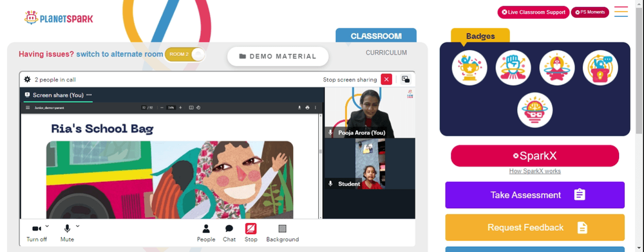Screen dimensions: 644x252
Task: Switch to CURRICULUM tab
Action: [386, 53]
